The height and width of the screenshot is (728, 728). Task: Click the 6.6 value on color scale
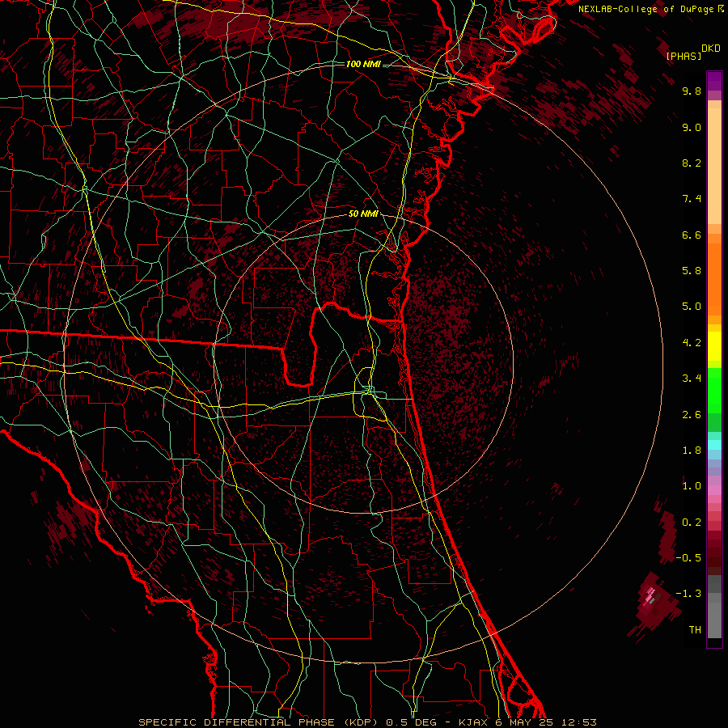click(692, 235)
